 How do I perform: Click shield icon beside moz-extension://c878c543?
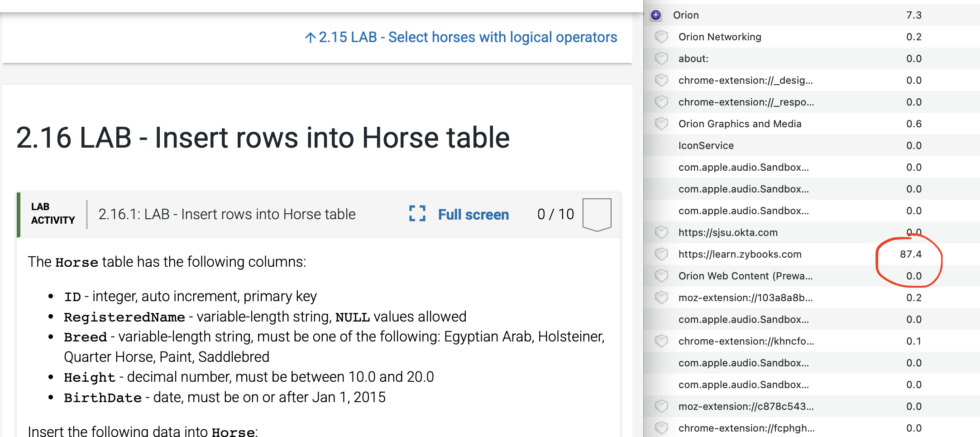coord(661,406)
